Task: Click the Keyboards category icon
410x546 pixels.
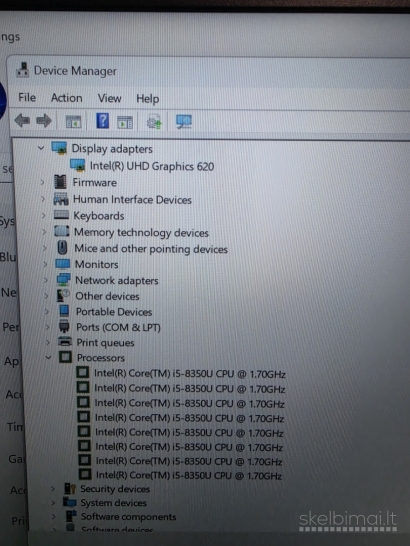Action: 61,214
